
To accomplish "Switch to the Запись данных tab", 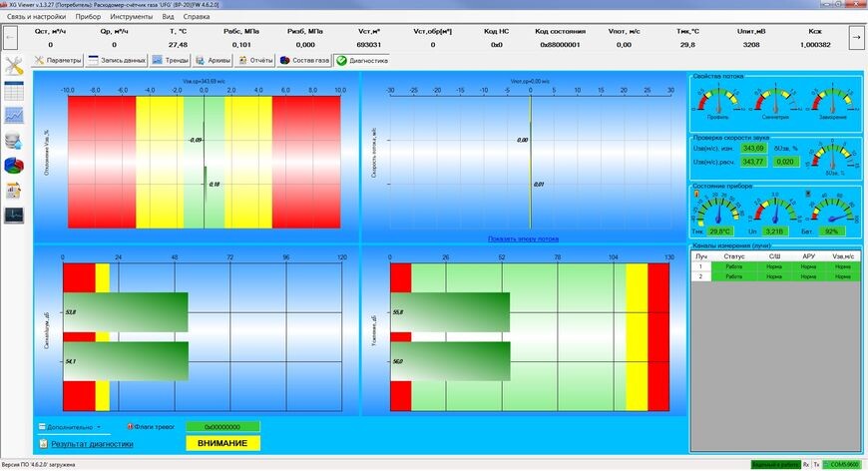I will coord(117,60).
